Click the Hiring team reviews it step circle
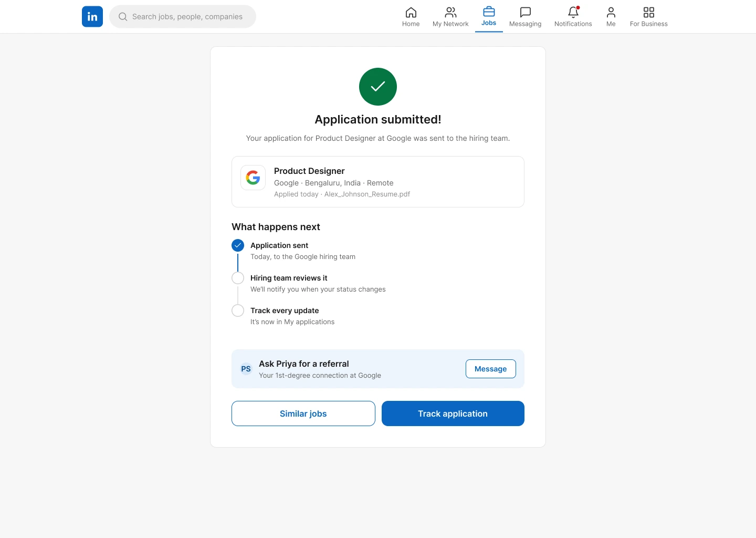This screenshot has height=538, width=756. pos(238,278)
